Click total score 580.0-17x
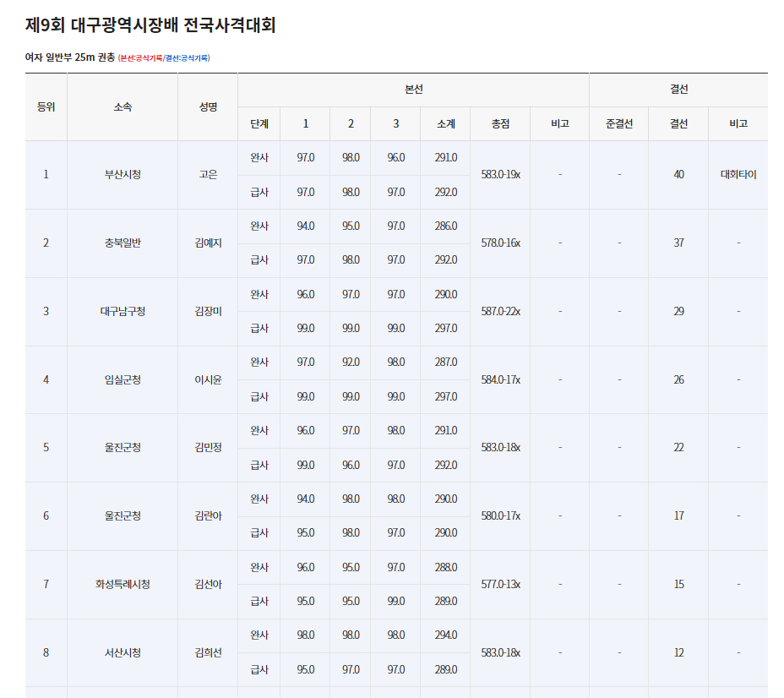The image size is (784, 698). point(500,516)
